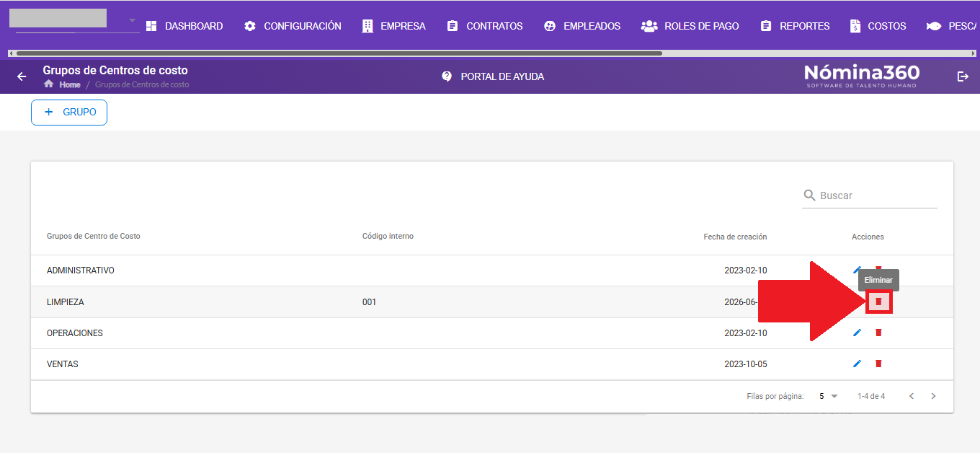Sort by Grupos de Centro de Costo header
980x453 pixels.
[x=94, y=237]
